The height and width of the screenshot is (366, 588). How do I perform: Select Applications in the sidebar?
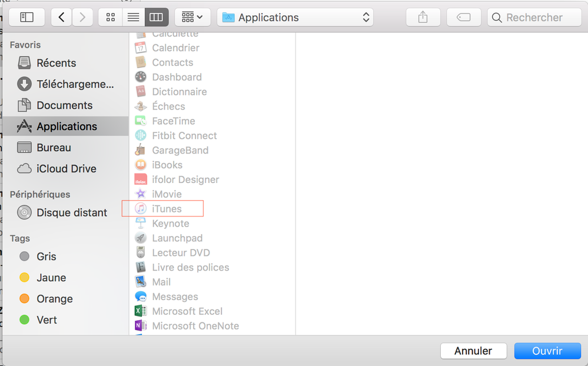coord(65,127)
